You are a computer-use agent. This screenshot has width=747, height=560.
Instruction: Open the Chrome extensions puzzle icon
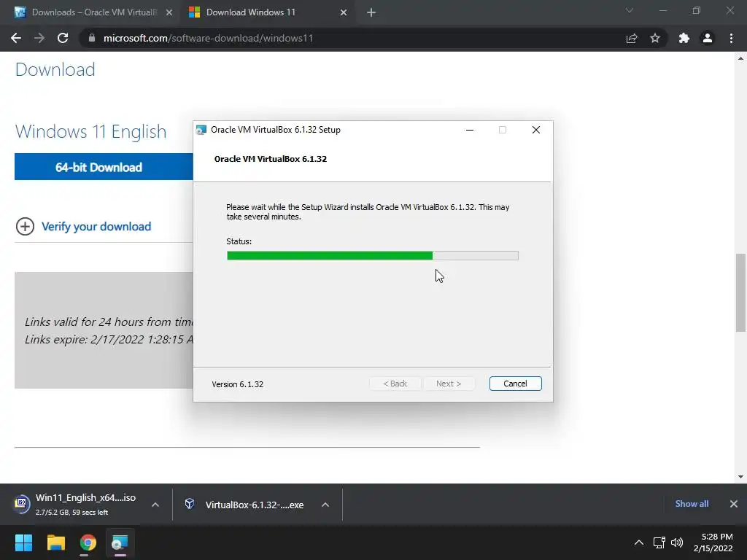click(x=684, y=38)
